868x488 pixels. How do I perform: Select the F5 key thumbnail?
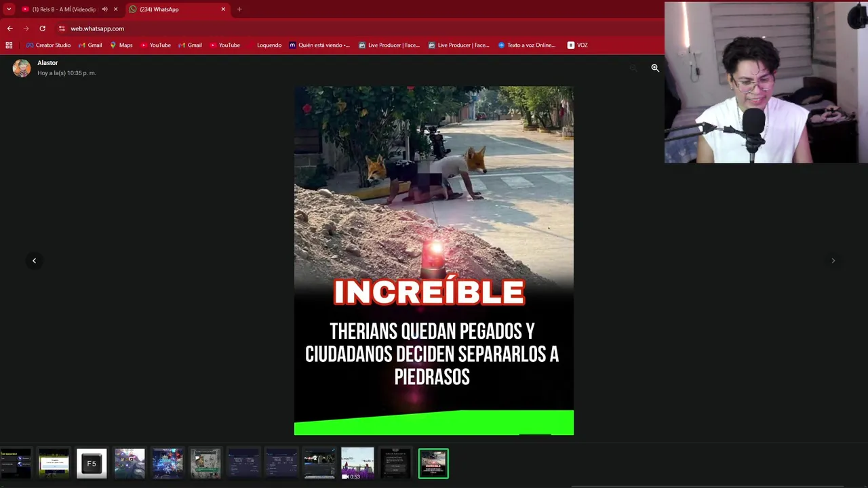(x=92, y=464)
